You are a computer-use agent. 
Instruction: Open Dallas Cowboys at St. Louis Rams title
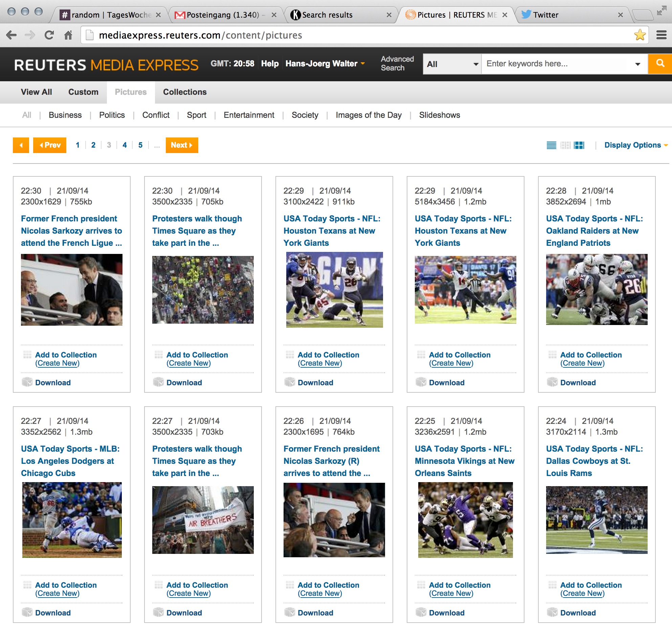[x=595, y=461]
